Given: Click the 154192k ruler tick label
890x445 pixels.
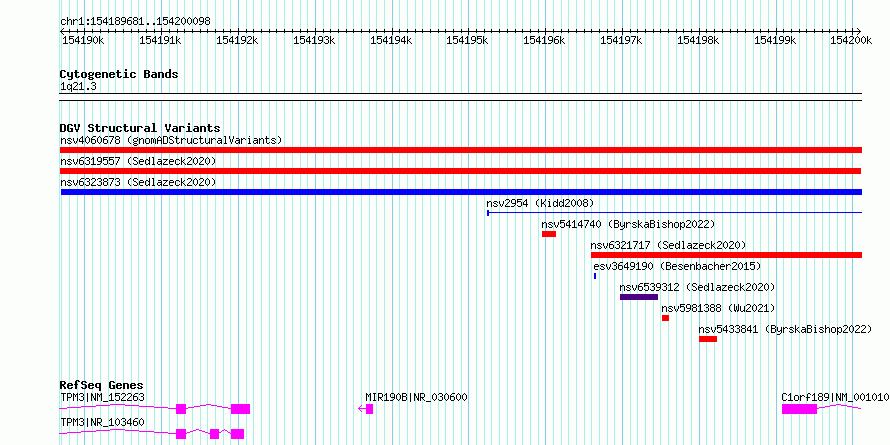Looking at the screenshot, I should pyautogui.click(x=237, y=40).
